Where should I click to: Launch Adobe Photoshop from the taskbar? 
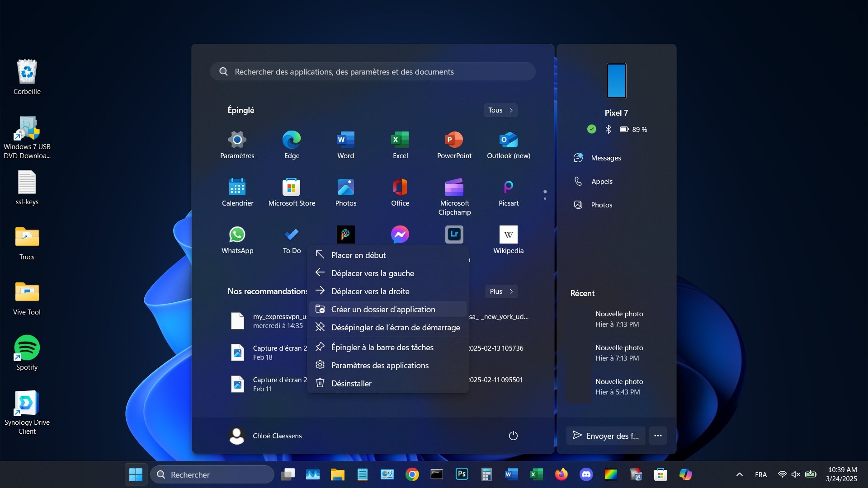point(462,474)
